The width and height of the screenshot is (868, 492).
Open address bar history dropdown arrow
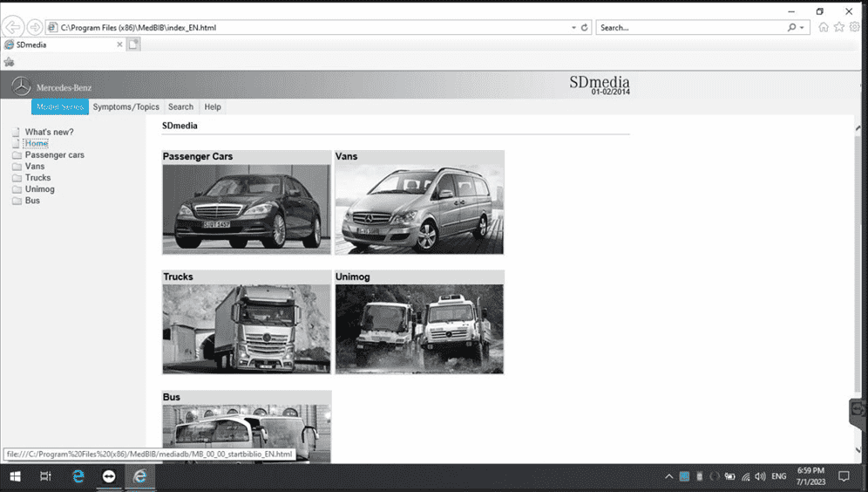click(x=573, y=27)
